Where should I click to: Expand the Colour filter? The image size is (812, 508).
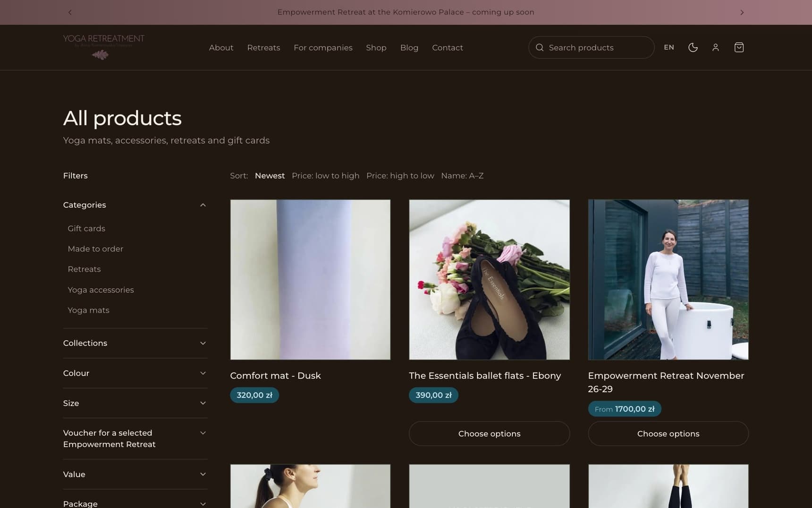coord(135,373)
